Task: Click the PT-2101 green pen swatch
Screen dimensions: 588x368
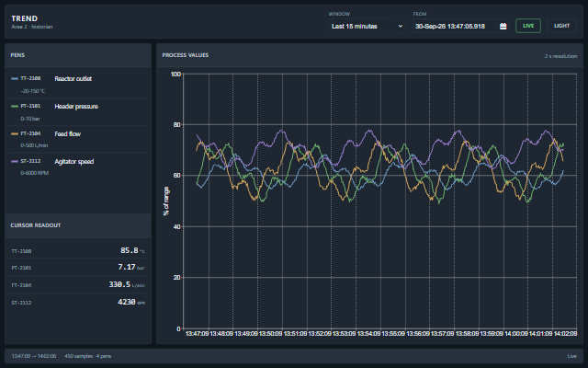Action: [x=15, y=107]
